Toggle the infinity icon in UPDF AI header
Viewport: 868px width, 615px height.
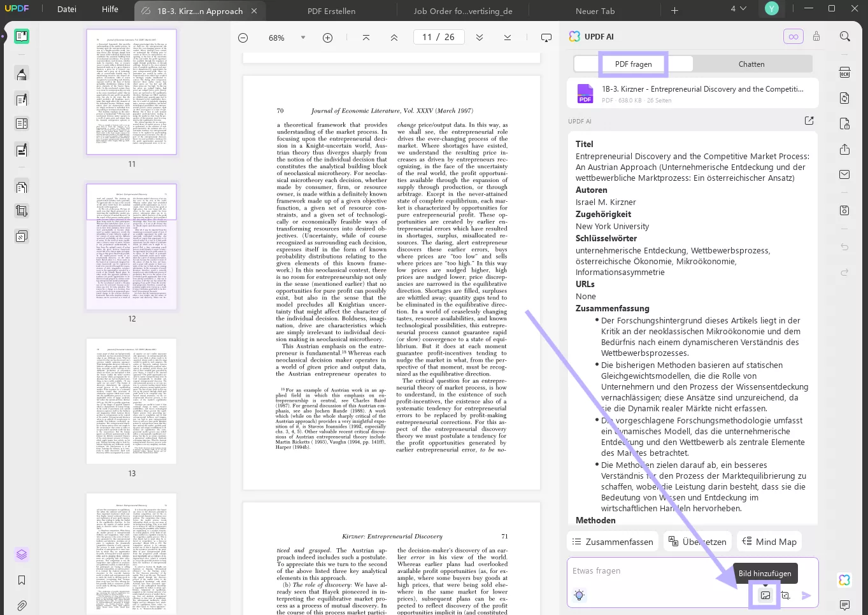click(793, 37)
